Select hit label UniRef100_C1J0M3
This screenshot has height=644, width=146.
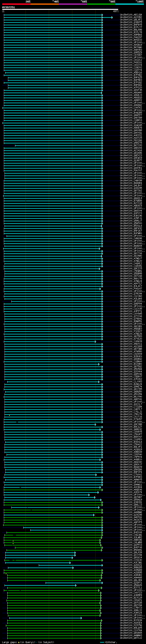coord(131,382)
